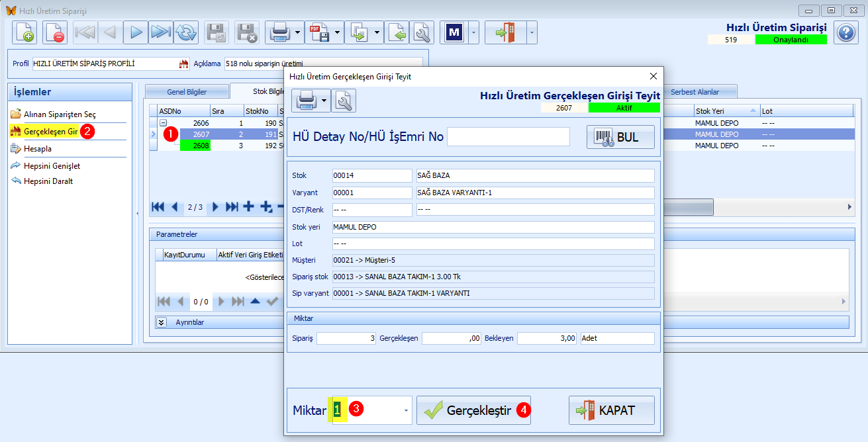Click the M module icon in toolbar
Screen dimensions: 868x442
pos(454,32)
